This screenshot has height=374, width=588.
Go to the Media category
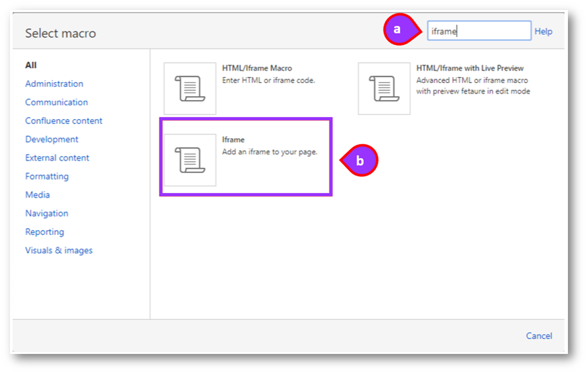(37, 195)
